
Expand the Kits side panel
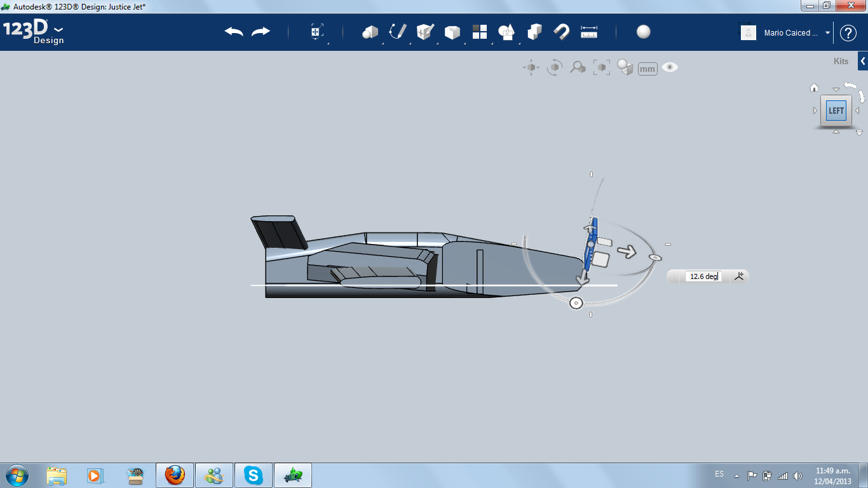[x=862, y=62]
